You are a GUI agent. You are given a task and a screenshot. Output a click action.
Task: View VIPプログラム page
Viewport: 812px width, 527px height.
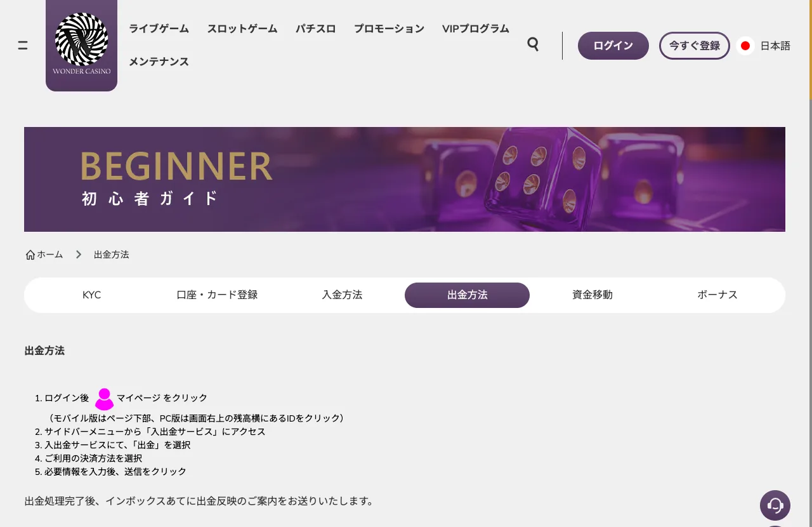coord(476,29)
